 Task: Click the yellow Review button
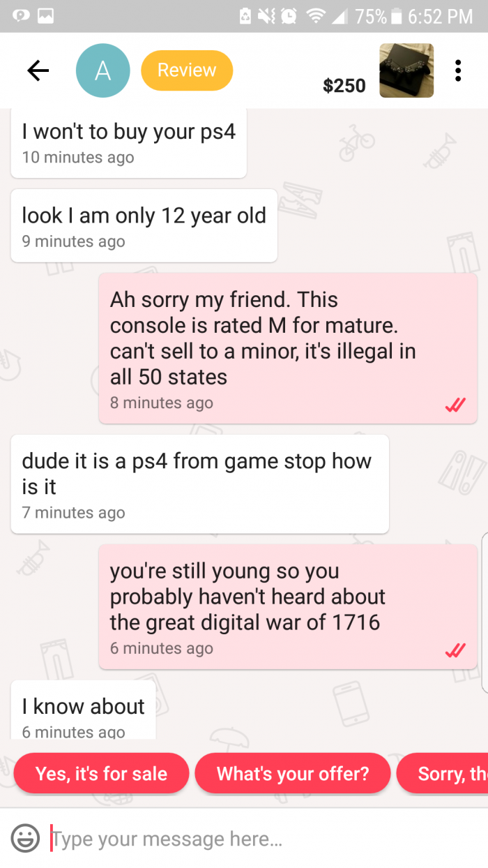[x=187, y=70]
